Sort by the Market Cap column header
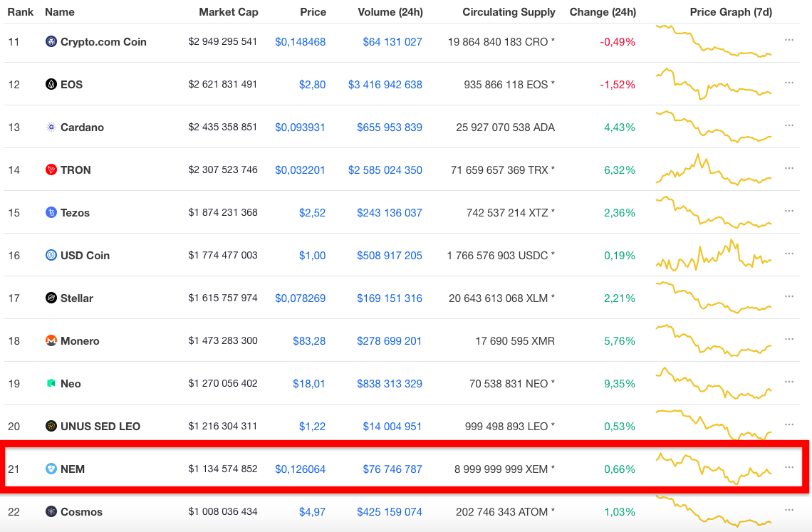812x532 pixels. (229, 12)
